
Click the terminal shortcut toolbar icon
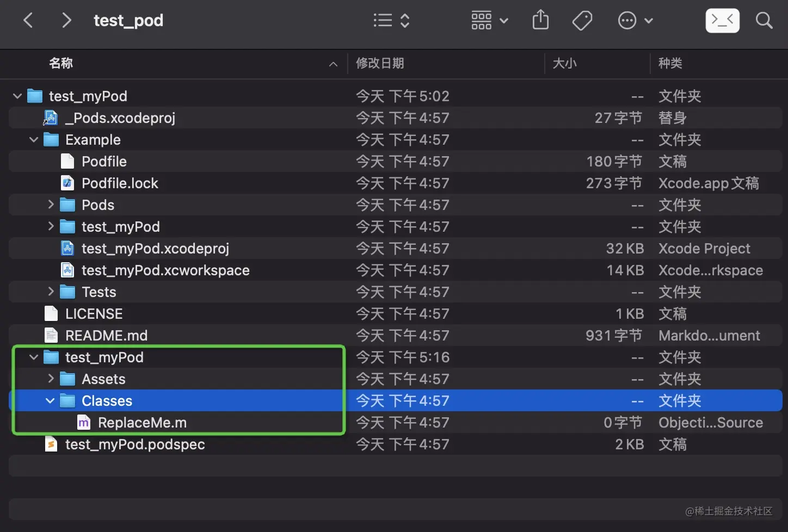point(722,21)
